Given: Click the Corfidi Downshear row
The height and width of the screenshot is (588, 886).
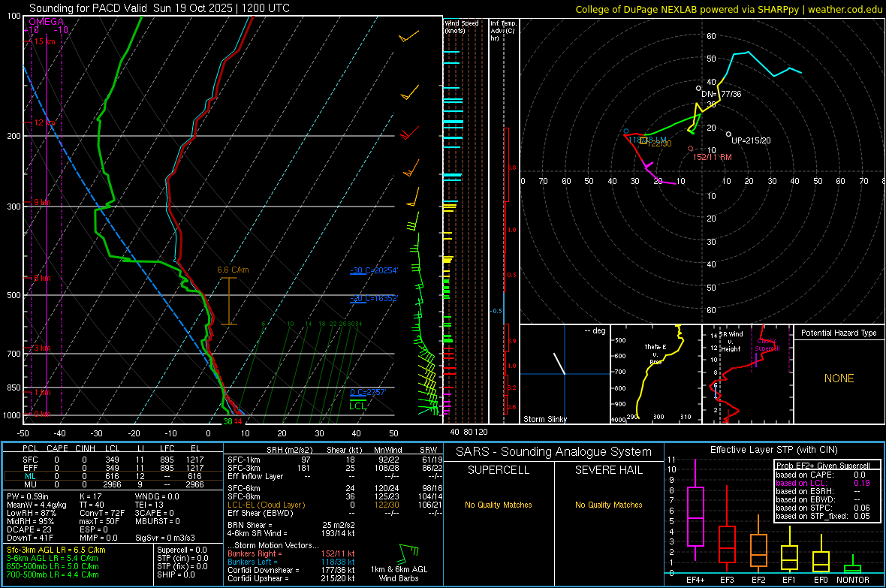Looking at the screenshot, I should click(291, 570).
